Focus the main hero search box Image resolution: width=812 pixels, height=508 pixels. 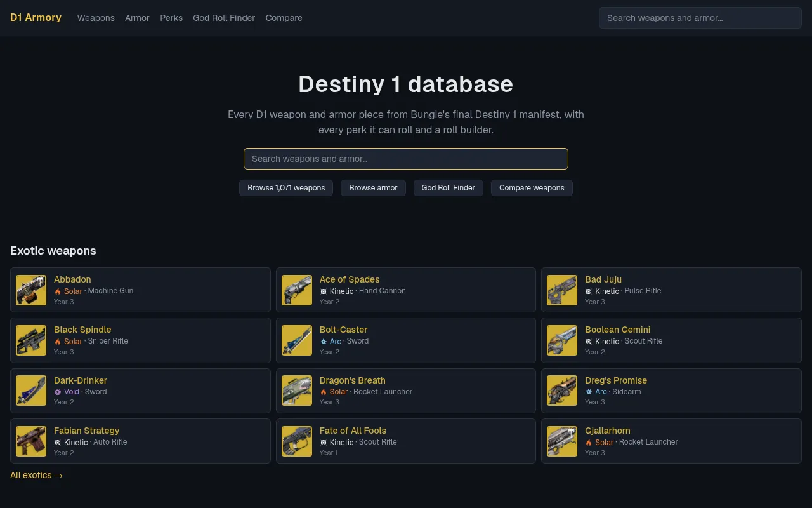point(406,159)
